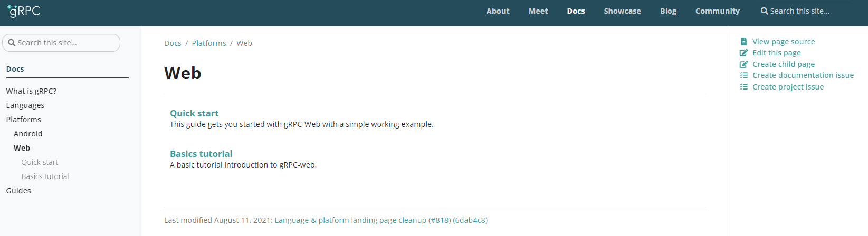Image resolution: width=868 pixels, height=236 pixels.
Task: Focus the sidebar Search this site field
Action: click(x=61, y=43)
